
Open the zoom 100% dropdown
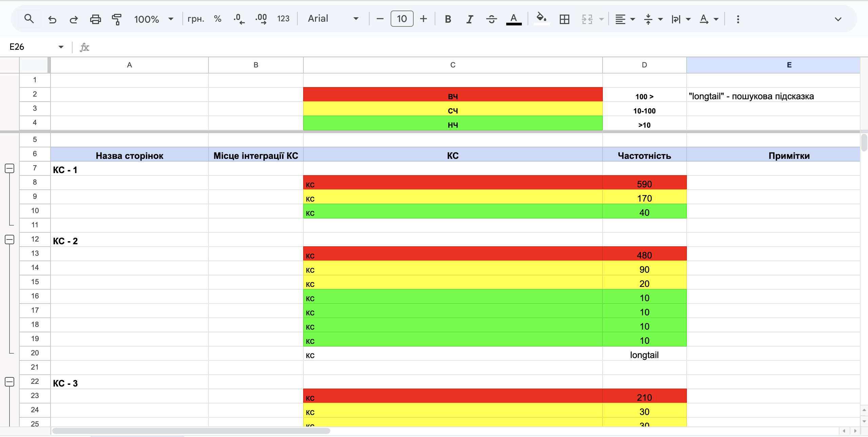coord(154,19)
